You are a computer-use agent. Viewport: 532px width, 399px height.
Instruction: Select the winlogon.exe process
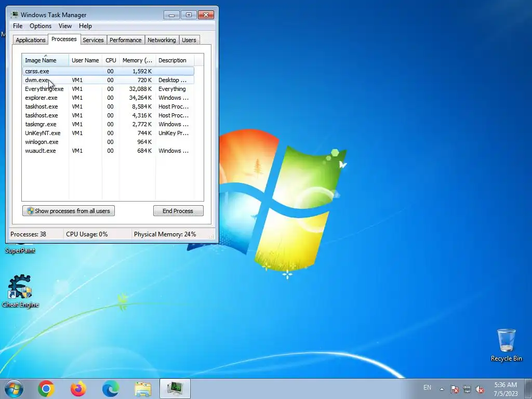[x=108, y=142]
